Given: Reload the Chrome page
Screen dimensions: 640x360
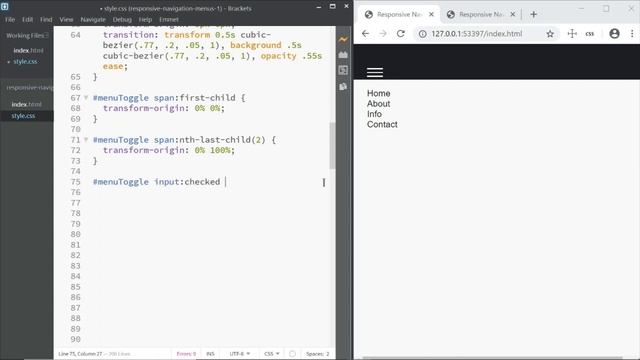Looking at the screenshot, I should tap(400, 34).
